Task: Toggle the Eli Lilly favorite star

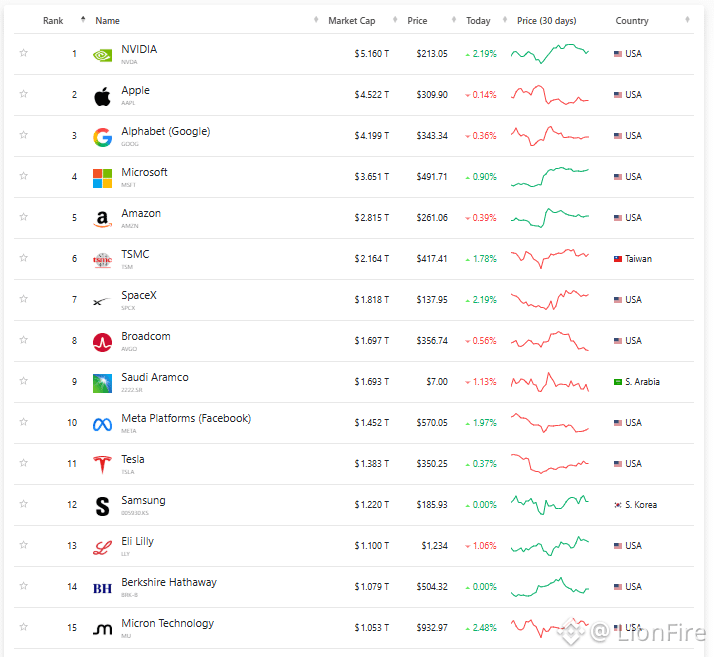Action: click(24, 545)
